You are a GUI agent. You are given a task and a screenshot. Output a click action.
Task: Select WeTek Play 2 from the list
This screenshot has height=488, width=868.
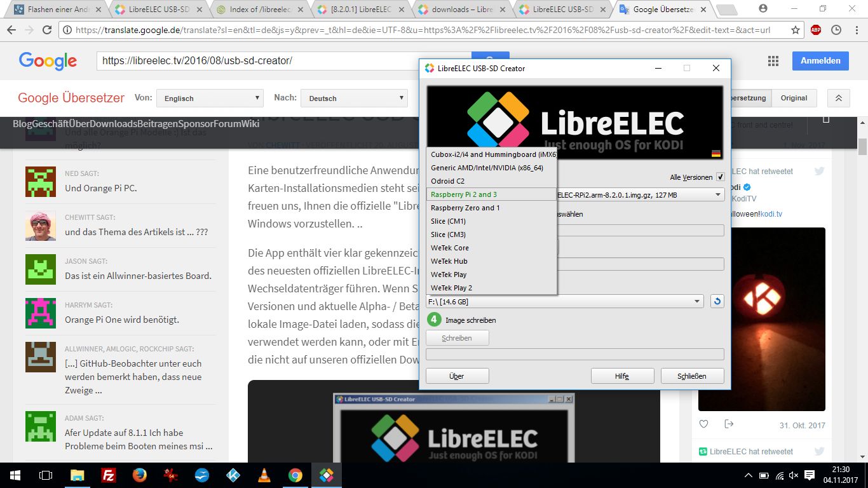[492, 288]
